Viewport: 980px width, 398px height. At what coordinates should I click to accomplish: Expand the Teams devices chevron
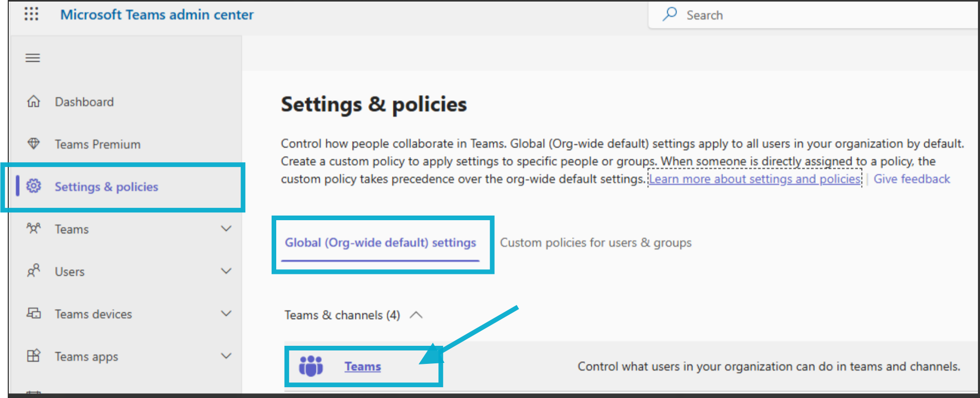[x=226, y=313]
